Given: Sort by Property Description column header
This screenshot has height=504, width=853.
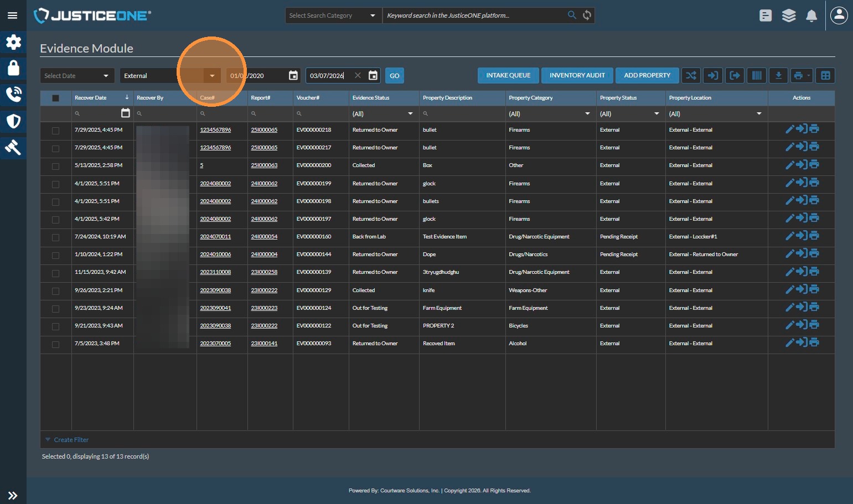Looking at the screenshot, I should click(x=447, y=98).
